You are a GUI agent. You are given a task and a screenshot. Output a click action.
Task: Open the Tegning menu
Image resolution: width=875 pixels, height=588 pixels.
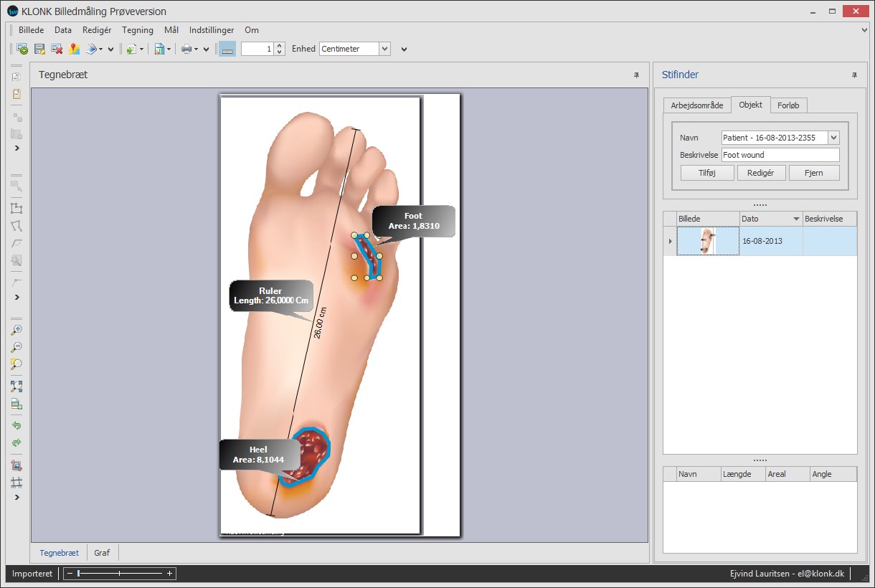[138, 30]
